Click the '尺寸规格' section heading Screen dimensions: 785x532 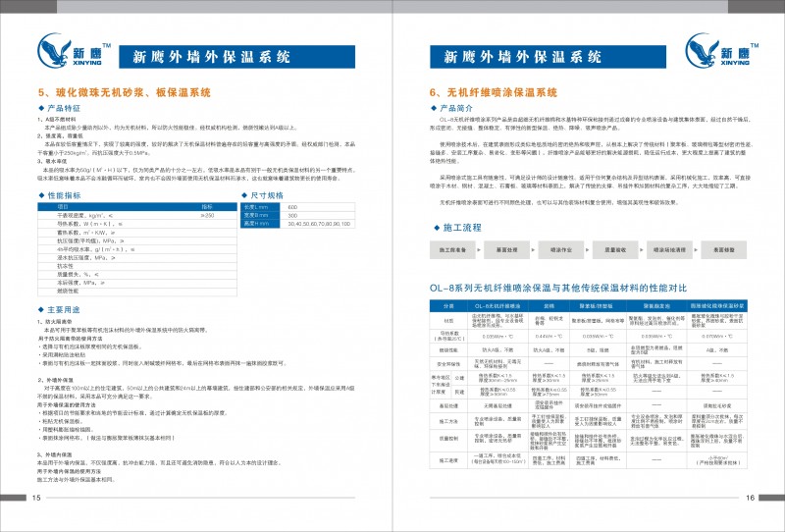[262, 195]
